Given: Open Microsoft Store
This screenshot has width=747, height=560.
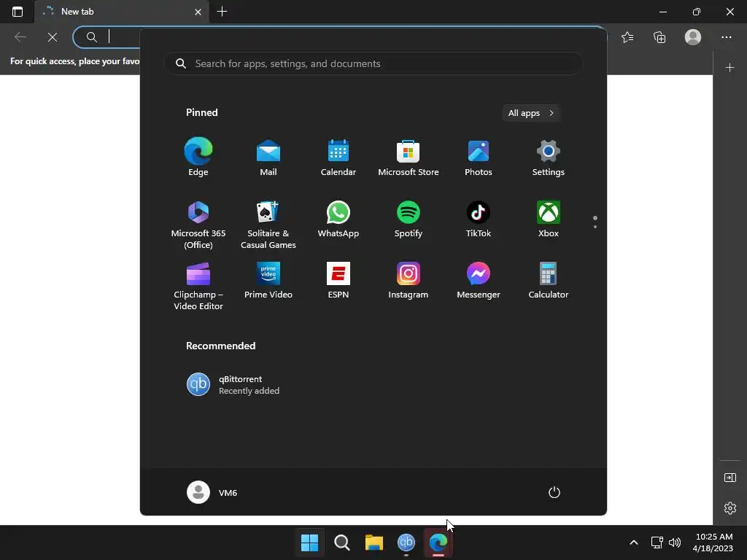Looking at the screenshot, I should click(409, 157).
